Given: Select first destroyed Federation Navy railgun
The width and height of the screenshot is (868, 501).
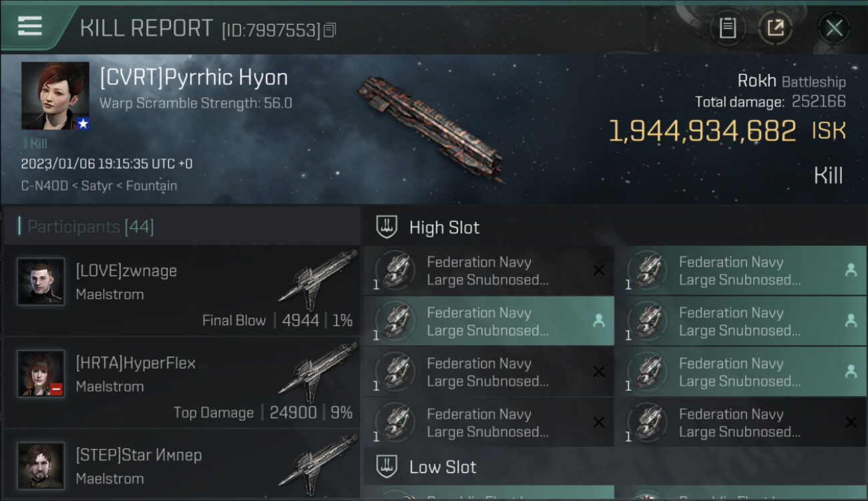Looking at the screenshot, I should tap(489, 271).
